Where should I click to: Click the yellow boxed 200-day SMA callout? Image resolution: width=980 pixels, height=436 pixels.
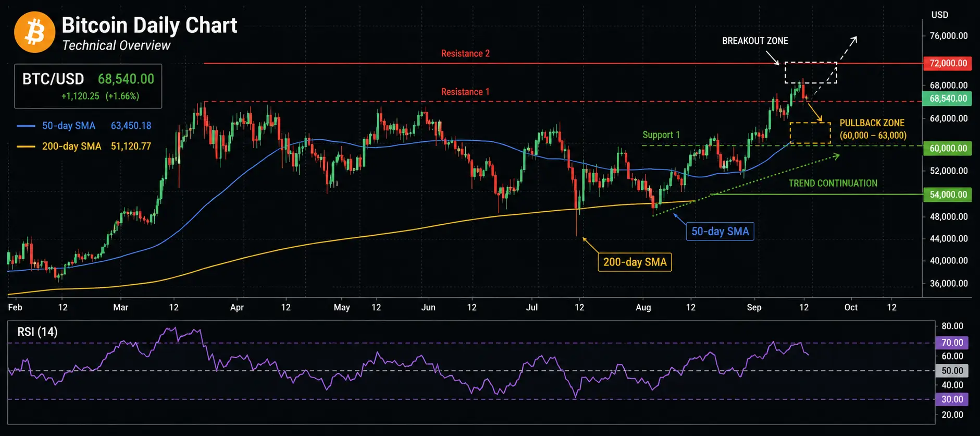pos(635,262)
